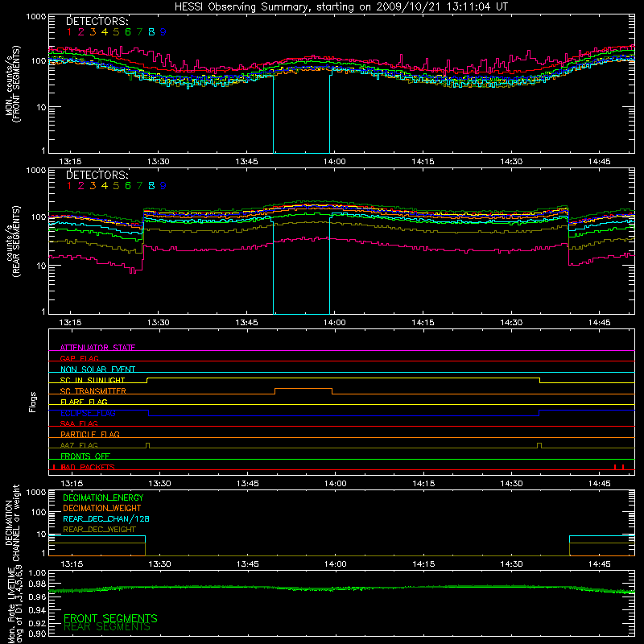Click the 0.98 value on the livetime axis
Image resolution: width=644 pixels, height=644 pixels.
tap(37, 584)
